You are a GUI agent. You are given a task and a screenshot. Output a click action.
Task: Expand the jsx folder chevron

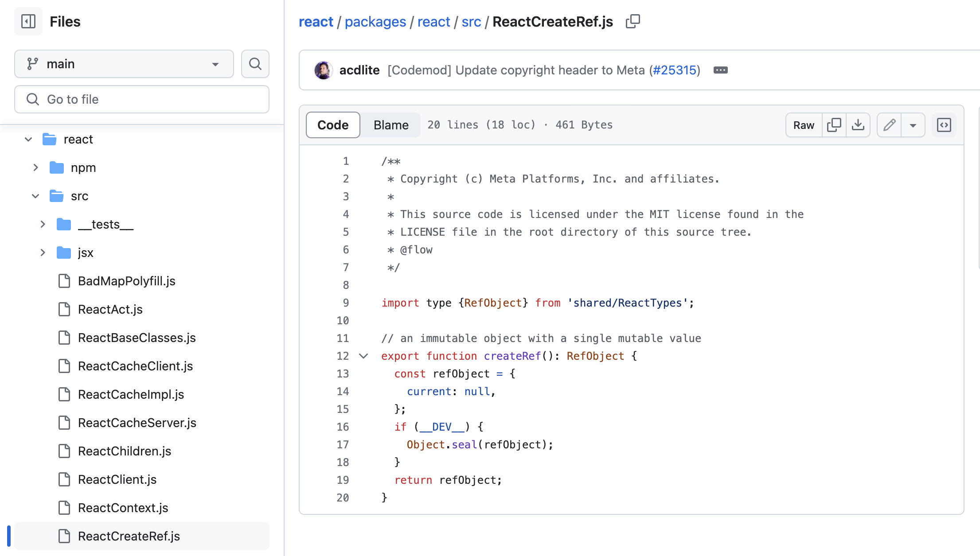[43, 253]
